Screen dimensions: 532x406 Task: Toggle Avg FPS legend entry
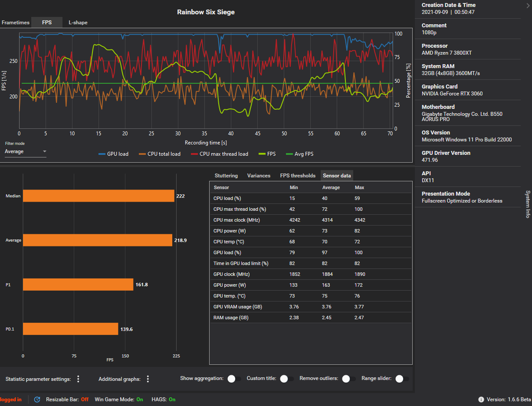(x=299, y=154)
